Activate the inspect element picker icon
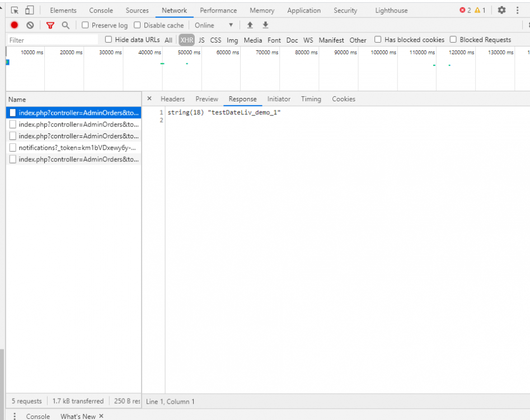 [15, 10]
